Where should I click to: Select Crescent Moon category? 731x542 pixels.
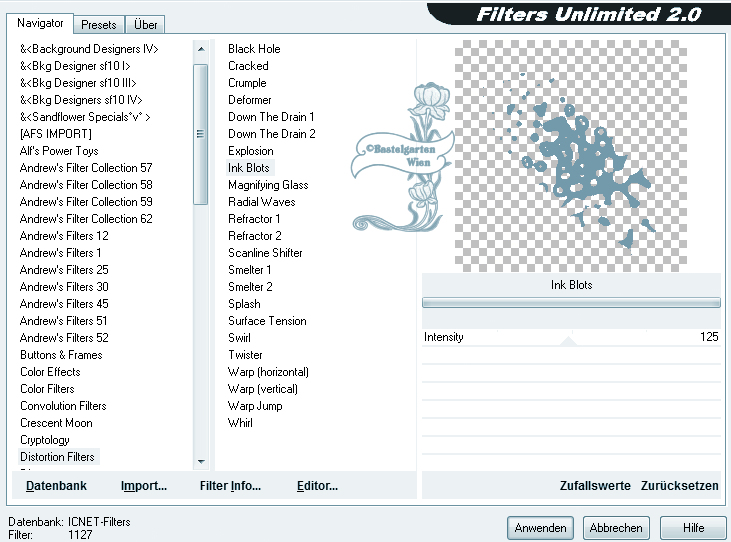[56, 423]
